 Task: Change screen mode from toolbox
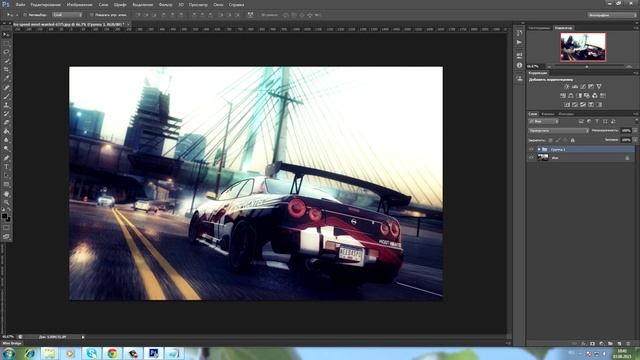coord(6,237)
